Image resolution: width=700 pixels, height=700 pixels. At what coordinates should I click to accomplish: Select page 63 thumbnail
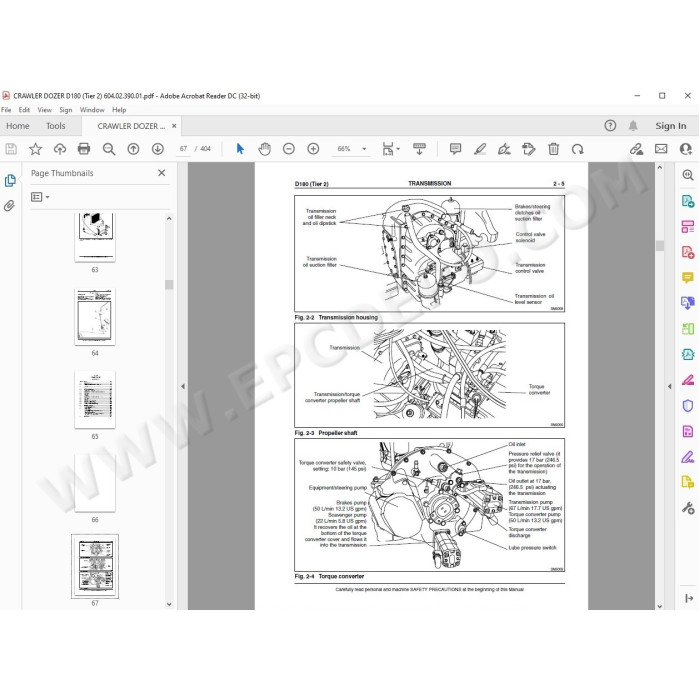click(95, 237)
